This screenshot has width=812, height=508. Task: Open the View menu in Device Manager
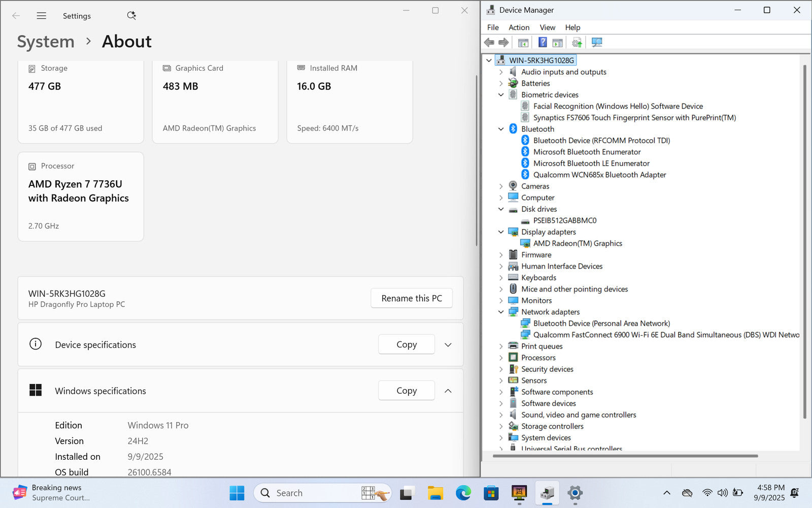(547, 27)
